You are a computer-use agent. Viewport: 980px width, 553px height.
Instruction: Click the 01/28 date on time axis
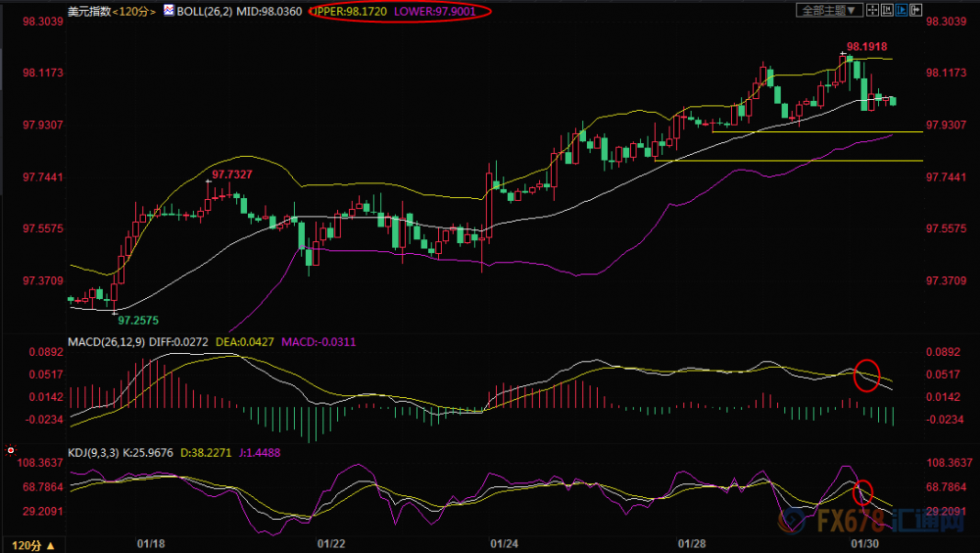click(x=691, y=543)
